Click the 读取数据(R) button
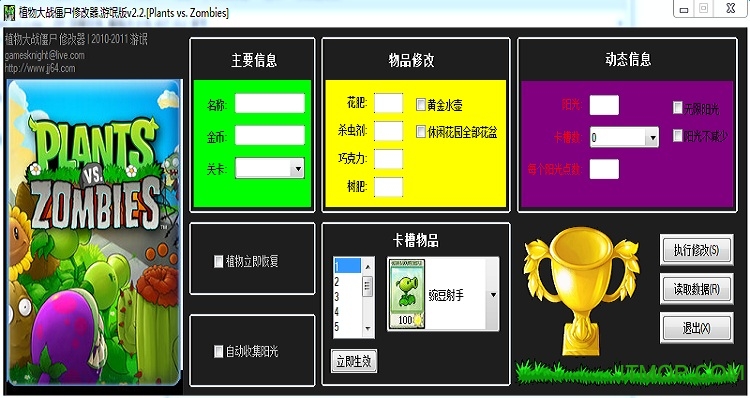This screenshot has width=750, height=398. pos(696,289)
